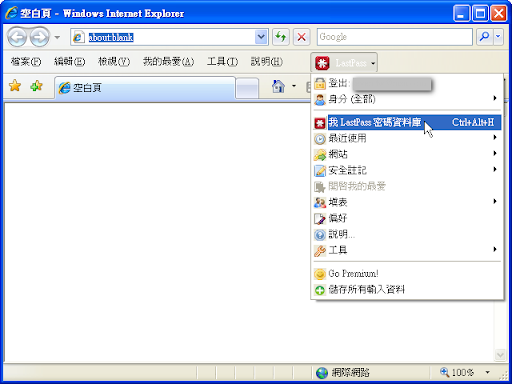
Task: Click the 100% zoom level button
Action: (x=457, y=372)
